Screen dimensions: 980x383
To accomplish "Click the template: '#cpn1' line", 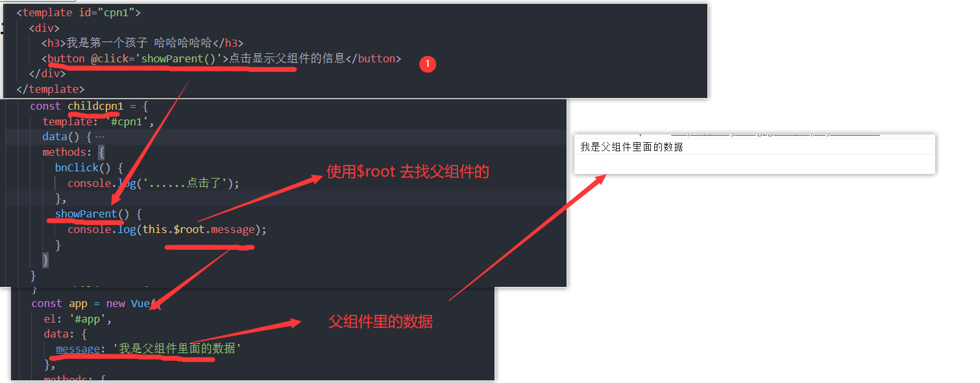I will 98,121.
